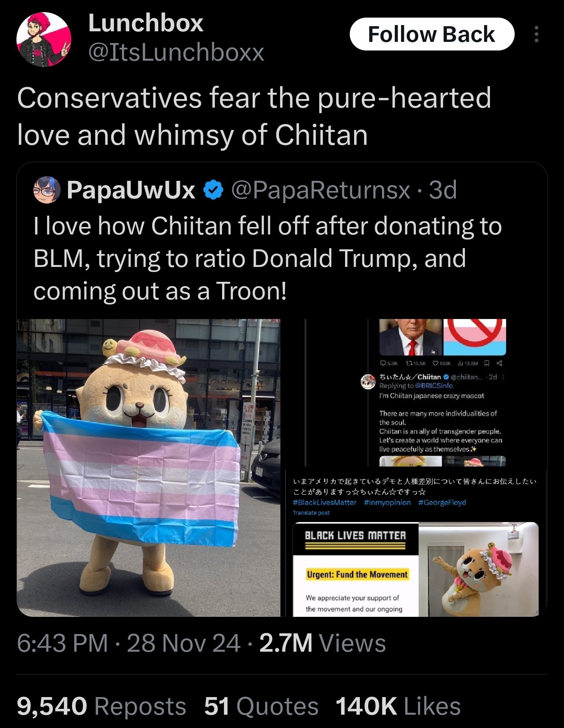The width and height of the screenshot is (564, 728).
Task: Open the Chiitan reply screenshot image
Action: tap(416, 393)
